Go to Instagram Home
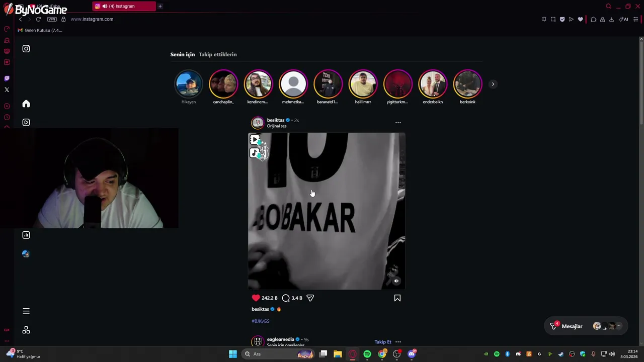 tap(26, 104)
